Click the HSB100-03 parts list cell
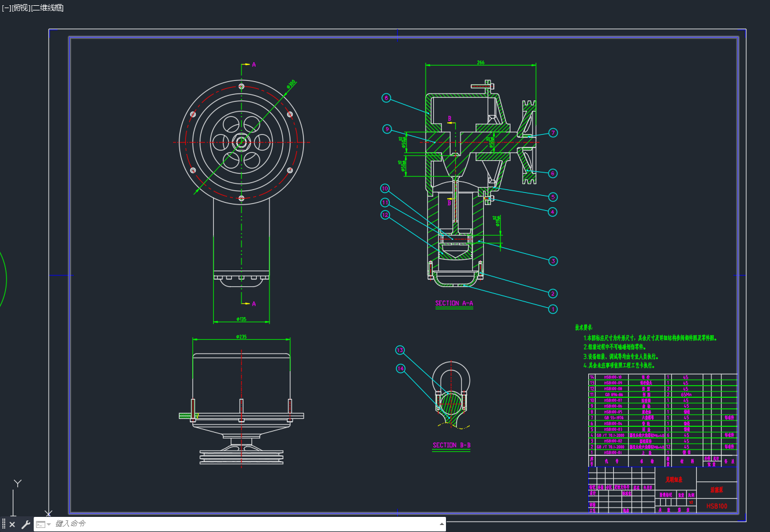Image resolution: width=770 pixels, height=532 pixels. pyautogui.click(x=613, y=429)
